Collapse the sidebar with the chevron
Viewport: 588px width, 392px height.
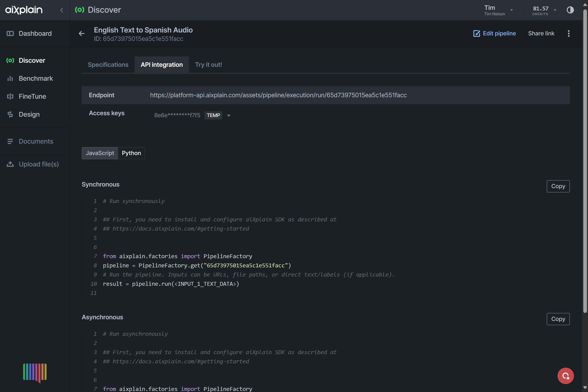62,10
